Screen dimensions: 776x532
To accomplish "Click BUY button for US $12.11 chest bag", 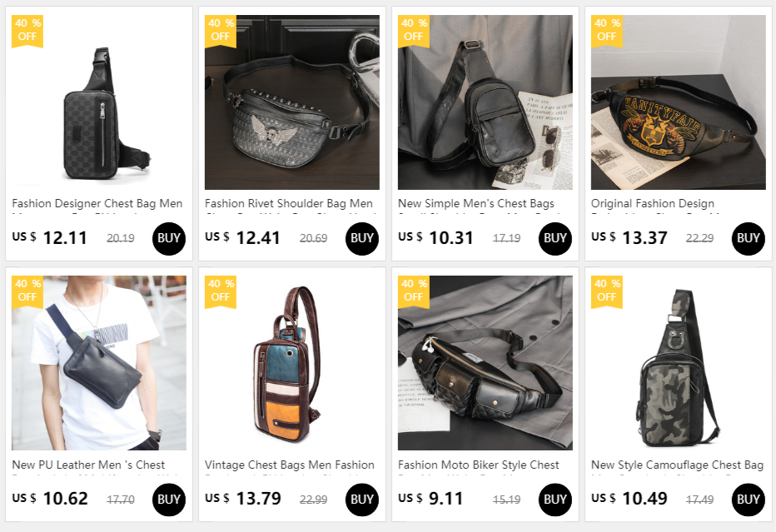I will point(169,239).
